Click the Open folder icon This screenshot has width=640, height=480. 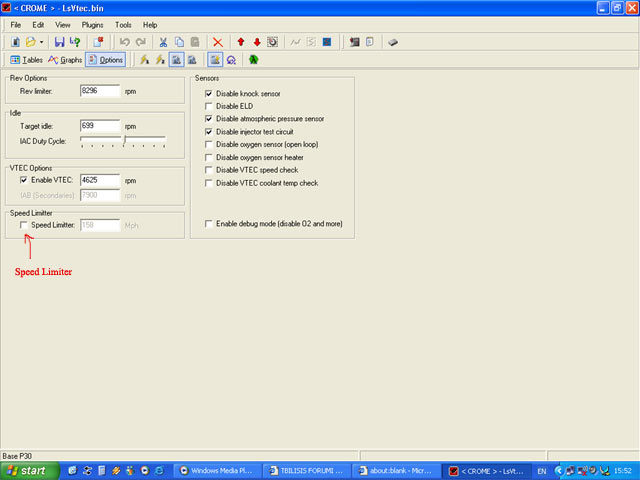point(31,42)
